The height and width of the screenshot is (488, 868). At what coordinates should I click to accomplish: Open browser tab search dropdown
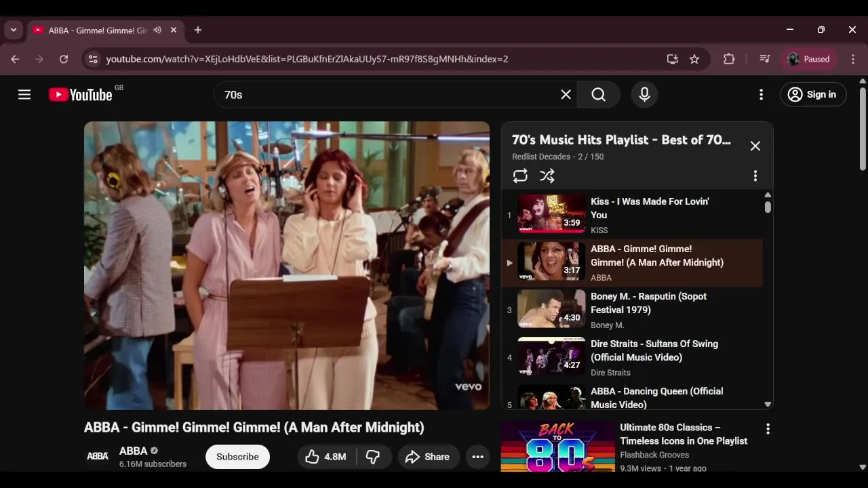pyautogui.click(x=14, y=30)
